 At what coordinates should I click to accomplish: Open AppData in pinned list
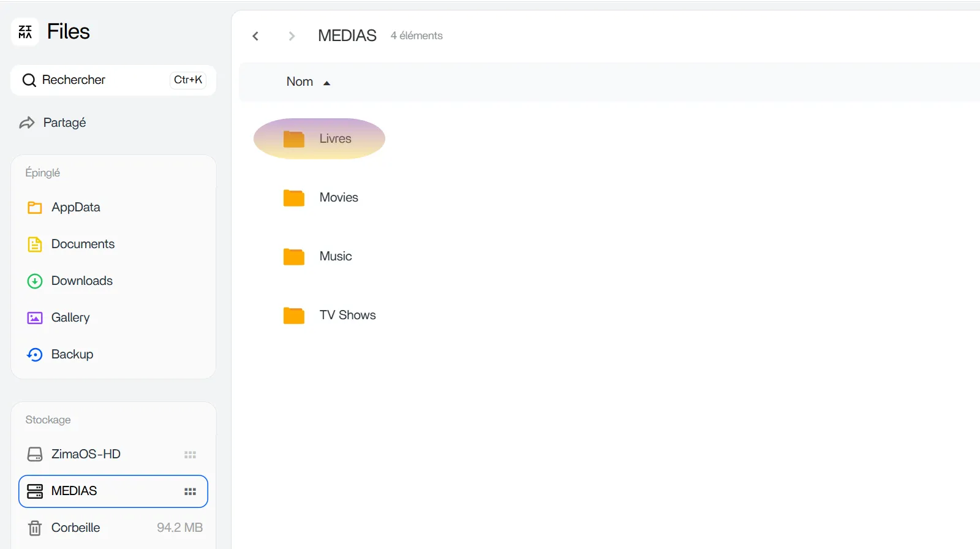coord(75,207)
